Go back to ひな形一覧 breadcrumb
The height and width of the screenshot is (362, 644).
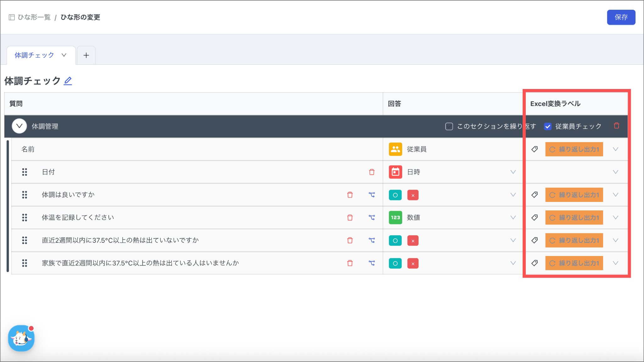tap(34, 17)
